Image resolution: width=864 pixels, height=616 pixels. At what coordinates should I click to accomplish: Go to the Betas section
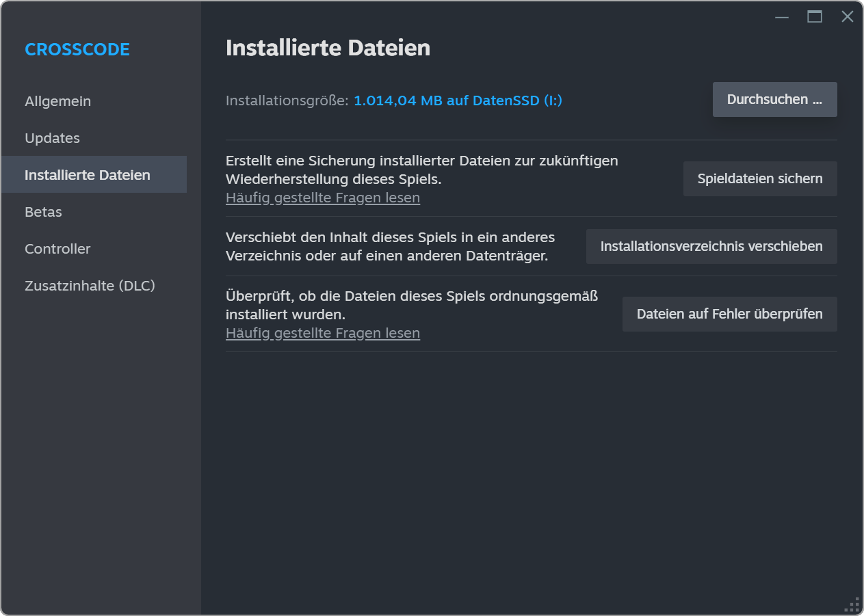pos(44,212)
